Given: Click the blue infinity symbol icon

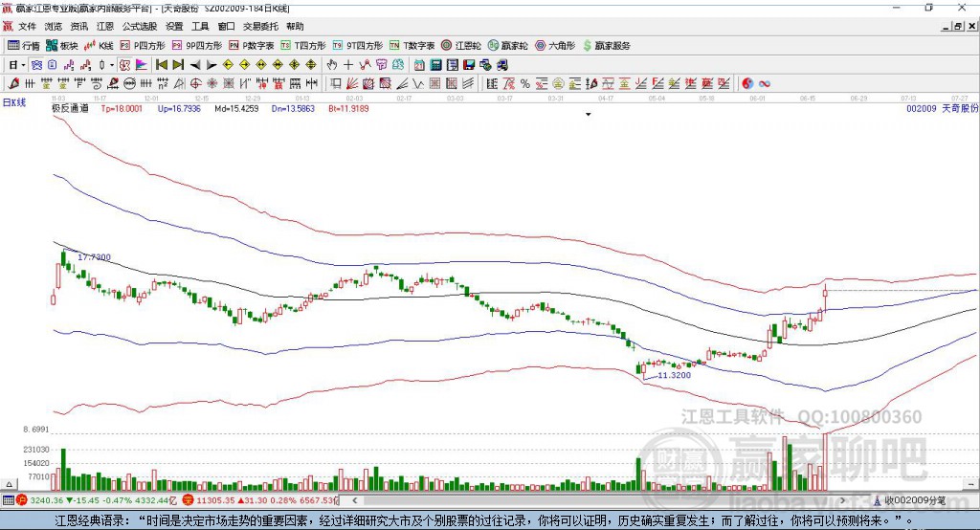Looking at the screenshot, I should pyautogui.click(x=765, y=84).
